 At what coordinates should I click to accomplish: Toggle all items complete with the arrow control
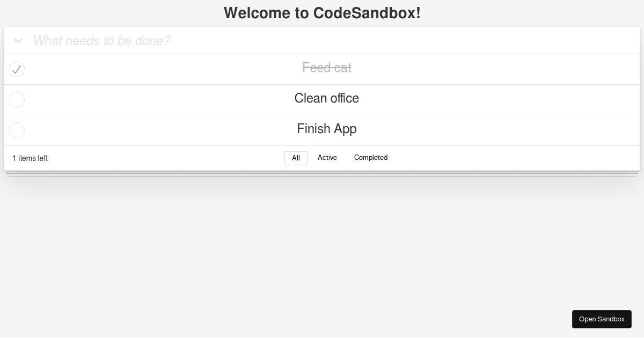coord(18,40)
